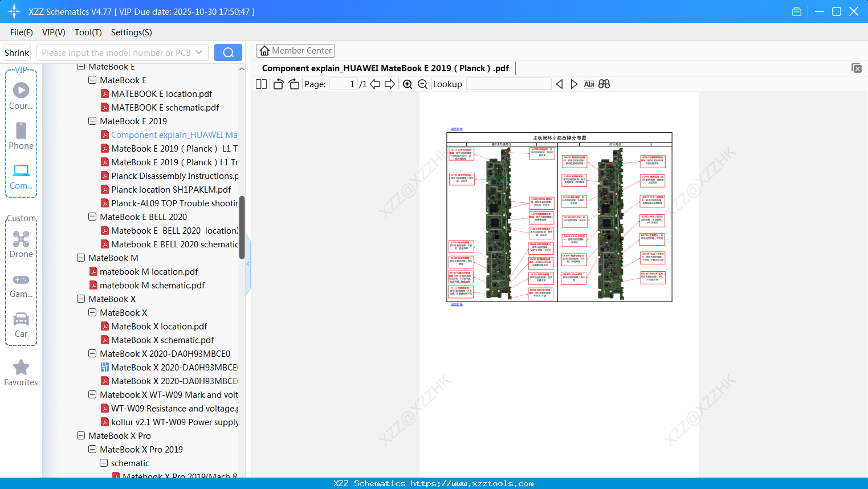Click PDF icon next to matebook M schematic.pdf

tap(93, 286)
